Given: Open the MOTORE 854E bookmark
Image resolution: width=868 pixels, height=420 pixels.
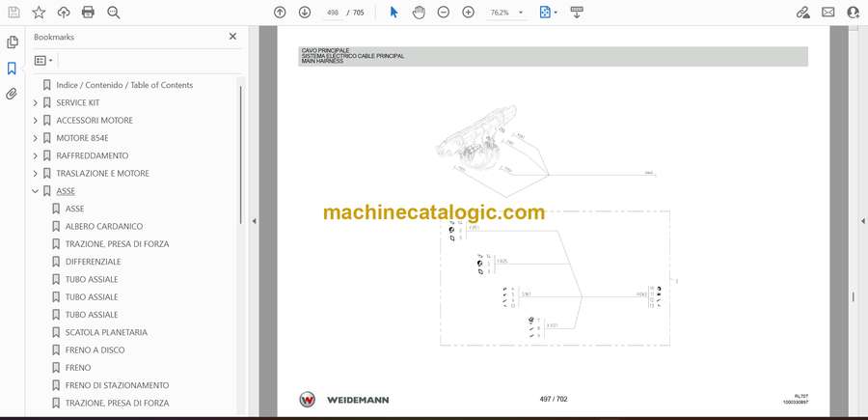Looking at the screenshot, I should (83, 138).
